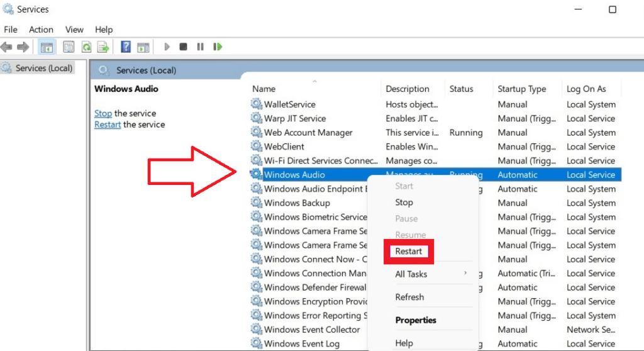The image size is (644, 351).
Task: Choose Stop in the context menu
Action: click(404, 202)
